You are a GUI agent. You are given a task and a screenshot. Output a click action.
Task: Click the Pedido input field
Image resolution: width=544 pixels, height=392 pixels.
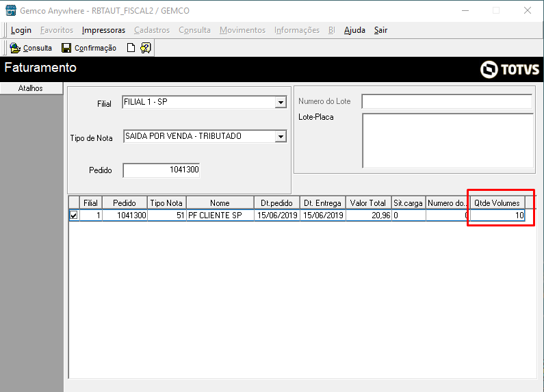tap(161, 170)
